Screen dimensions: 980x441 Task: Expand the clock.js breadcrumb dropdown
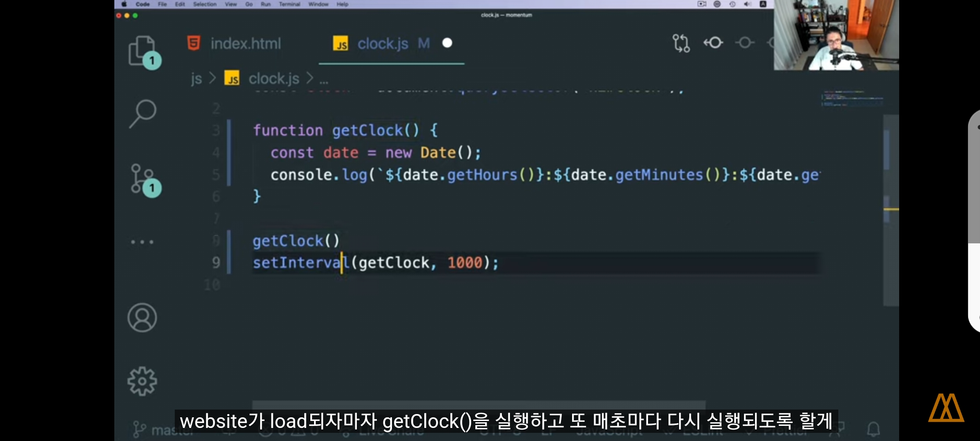274,78
